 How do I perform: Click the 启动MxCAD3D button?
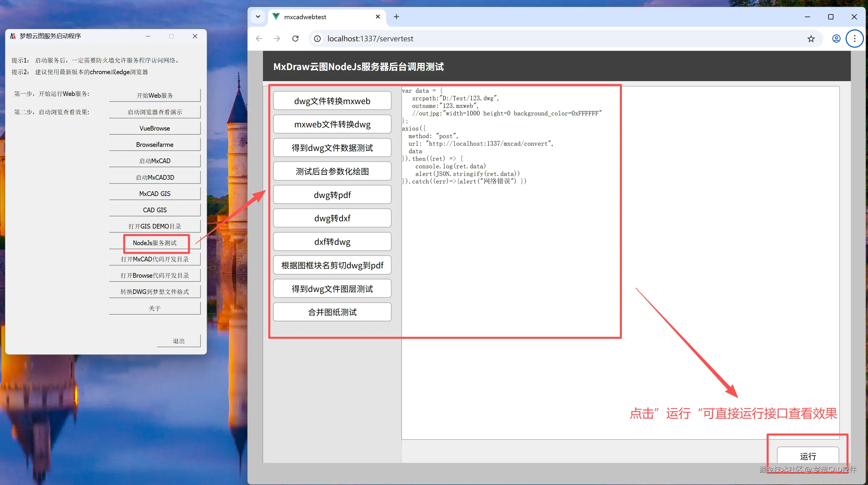pos(155,177)
